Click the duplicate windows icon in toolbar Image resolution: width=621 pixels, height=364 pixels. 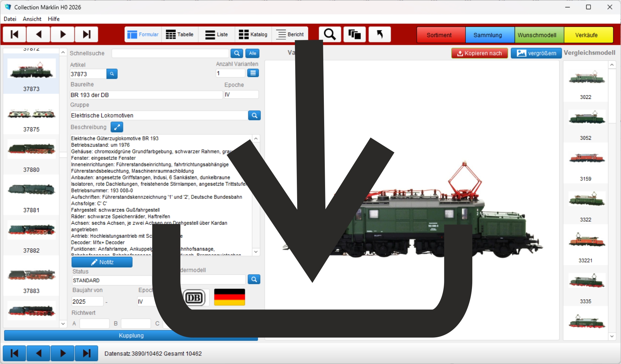coord(354,34)
